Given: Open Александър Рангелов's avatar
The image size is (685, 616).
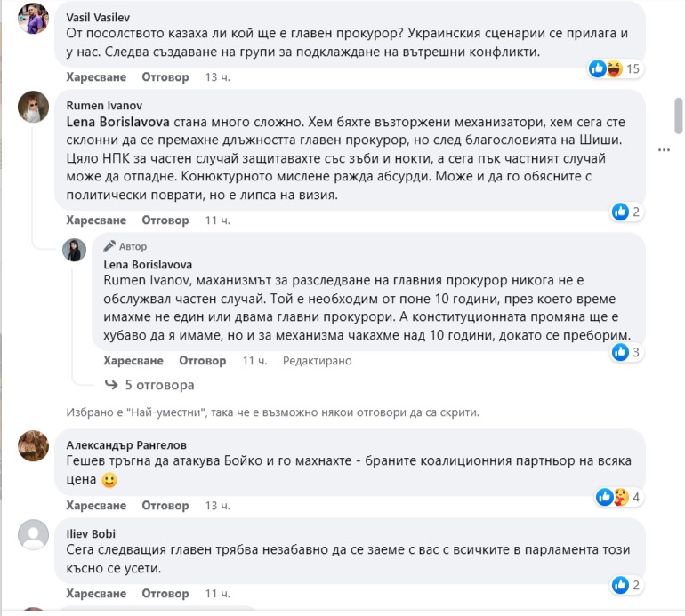Looking at the screenshot, I should tap(34, 445).
